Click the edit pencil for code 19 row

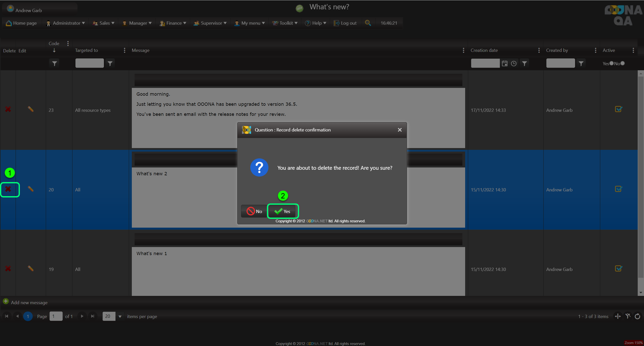30,268
